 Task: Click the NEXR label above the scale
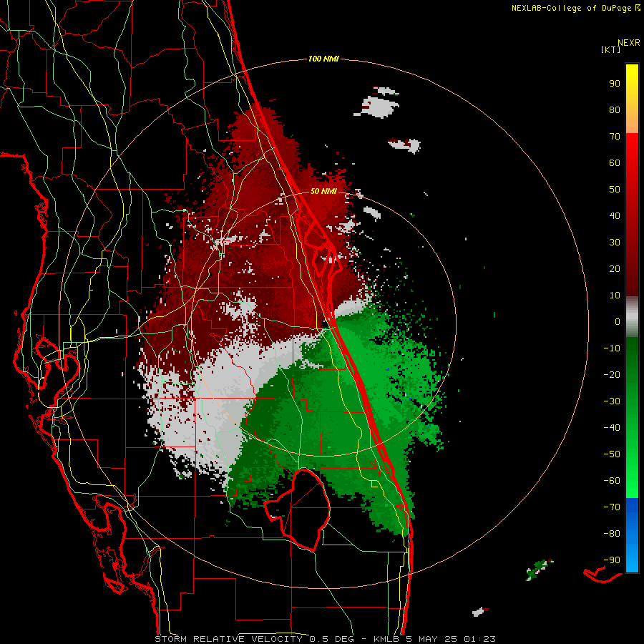click(629, 43)
